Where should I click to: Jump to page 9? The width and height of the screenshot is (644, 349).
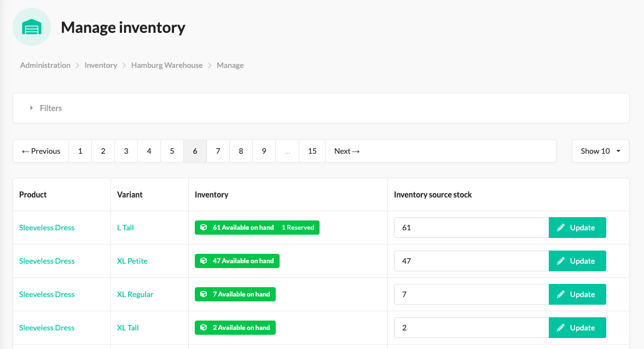point(264,151)
